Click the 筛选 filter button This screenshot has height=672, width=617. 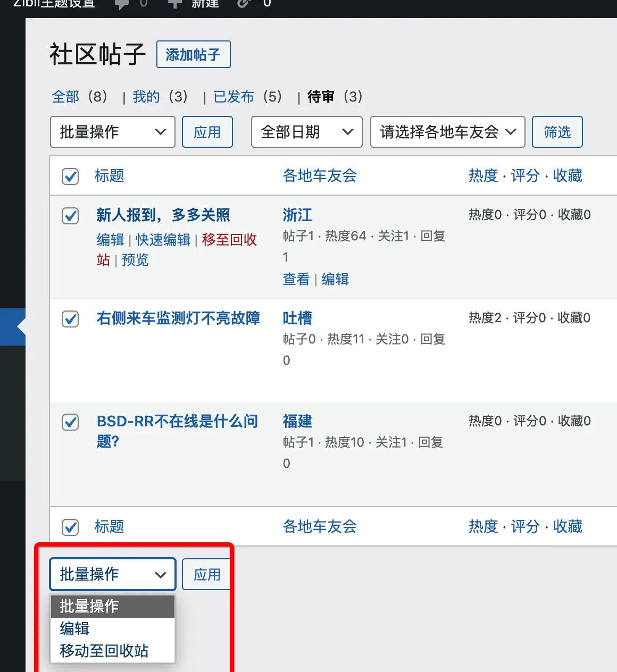point(557,132)
